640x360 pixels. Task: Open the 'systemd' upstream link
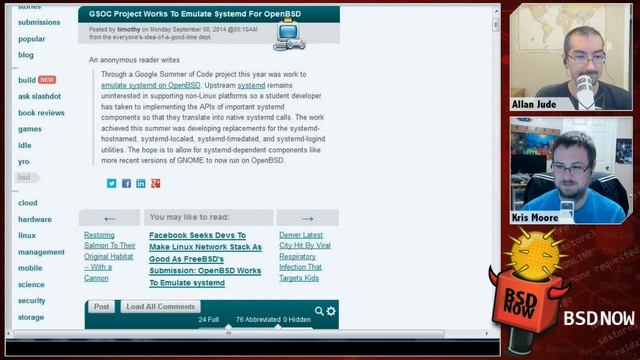[x=251, y=85]
